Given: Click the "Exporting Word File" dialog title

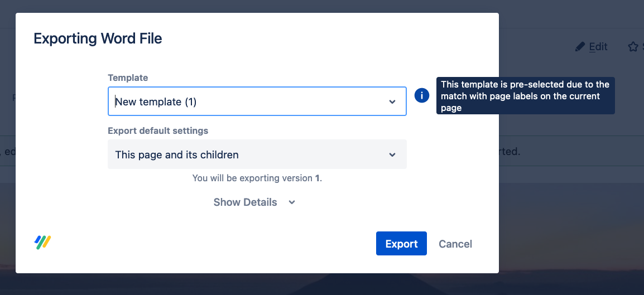Looking at the screenshot, I should tap(98, 38).
